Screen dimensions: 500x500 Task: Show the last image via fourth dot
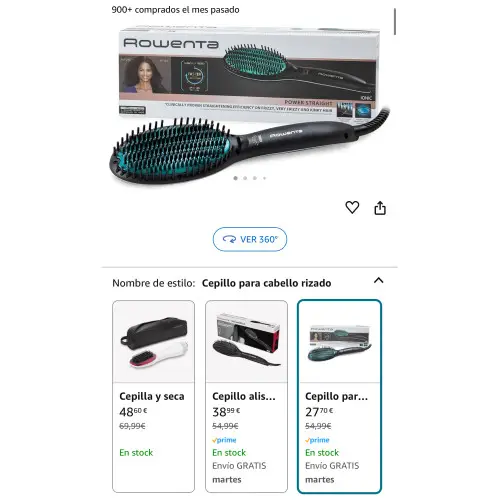tap(264, 178)
